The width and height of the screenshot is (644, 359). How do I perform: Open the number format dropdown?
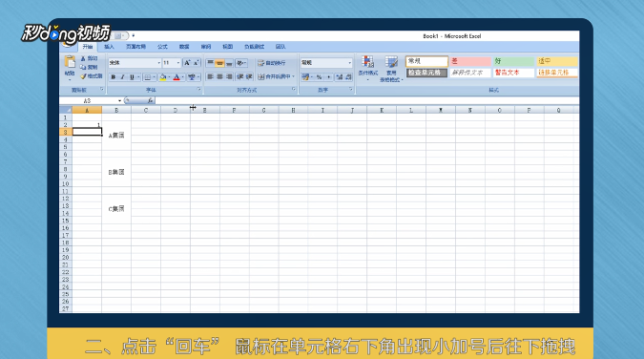350,63
